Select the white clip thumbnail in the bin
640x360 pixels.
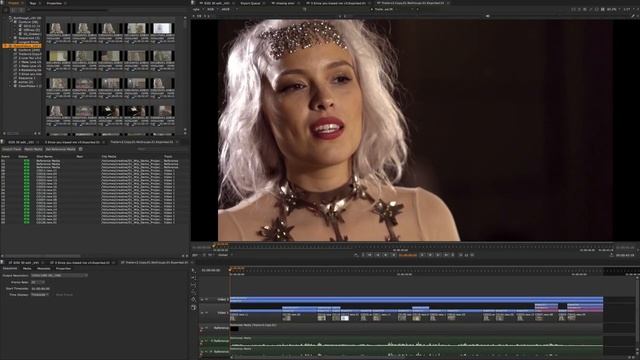pyautogui.click(x=162, y=28)
